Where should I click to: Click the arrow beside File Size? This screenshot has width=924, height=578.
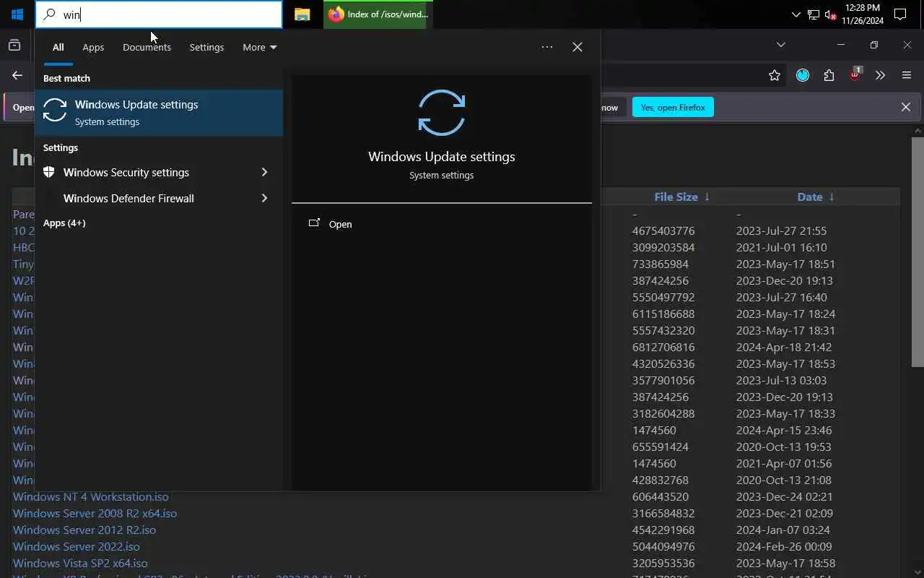707,197
